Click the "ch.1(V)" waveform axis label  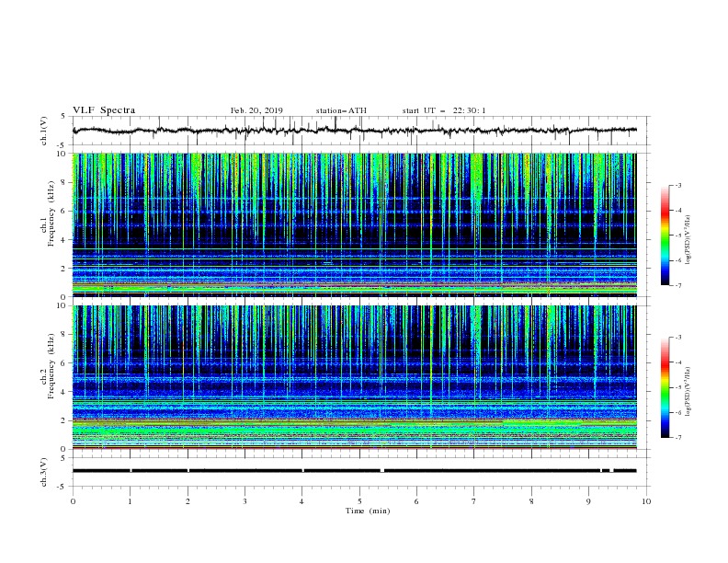(x=44, y=131)
